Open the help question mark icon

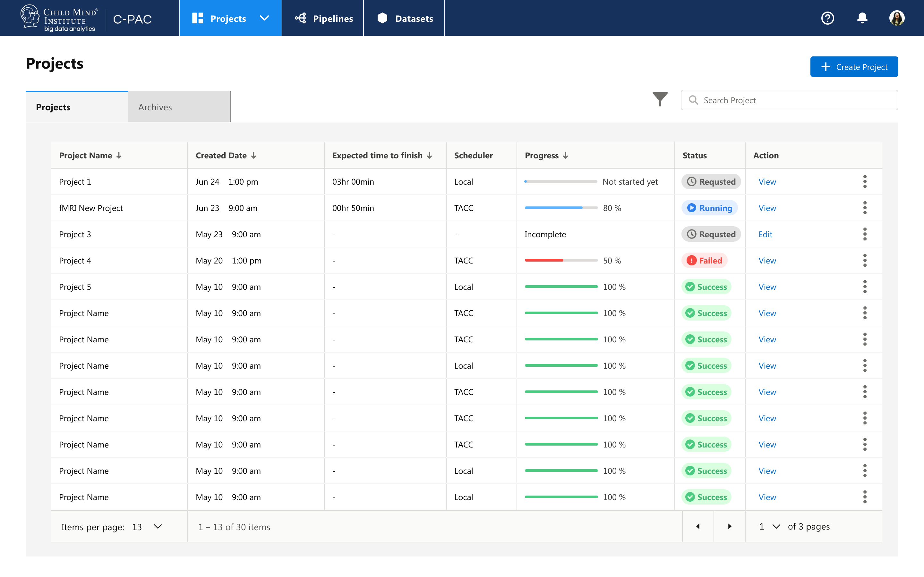pos(827,18)
